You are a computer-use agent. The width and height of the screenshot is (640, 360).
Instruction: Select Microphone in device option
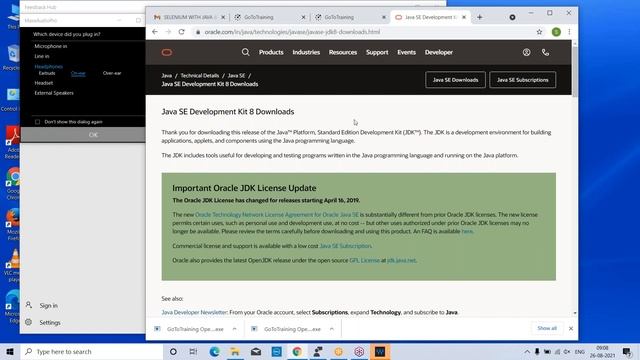[51, 46]
